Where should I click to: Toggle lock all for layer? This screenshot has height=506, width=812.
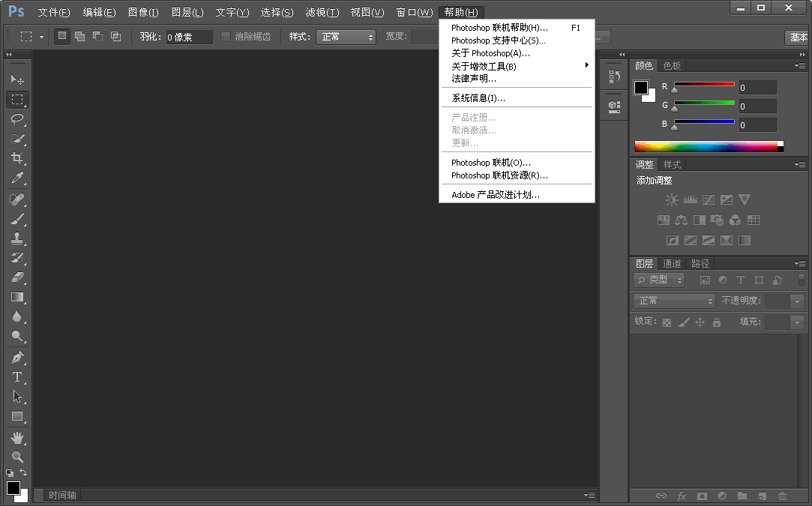click(x=717, y=322)
